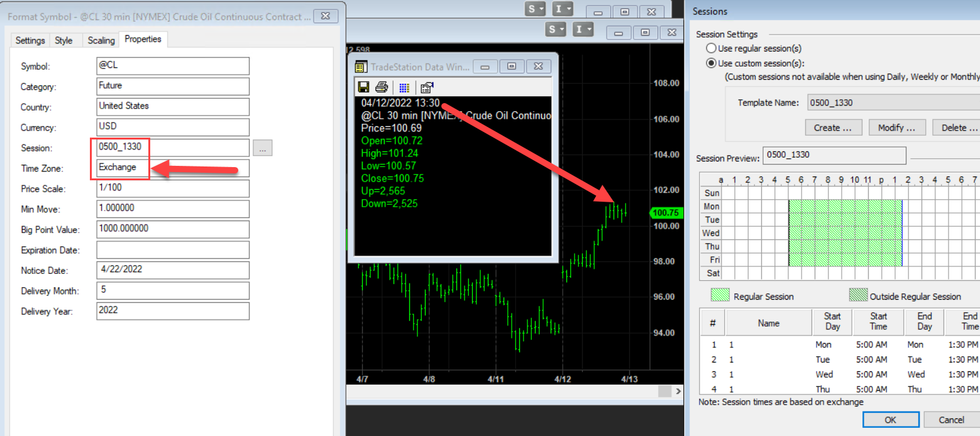Click the Save icon in Data Window
Image resolution: width=980 pixels, height=436 pixels.
click(363, 87)
